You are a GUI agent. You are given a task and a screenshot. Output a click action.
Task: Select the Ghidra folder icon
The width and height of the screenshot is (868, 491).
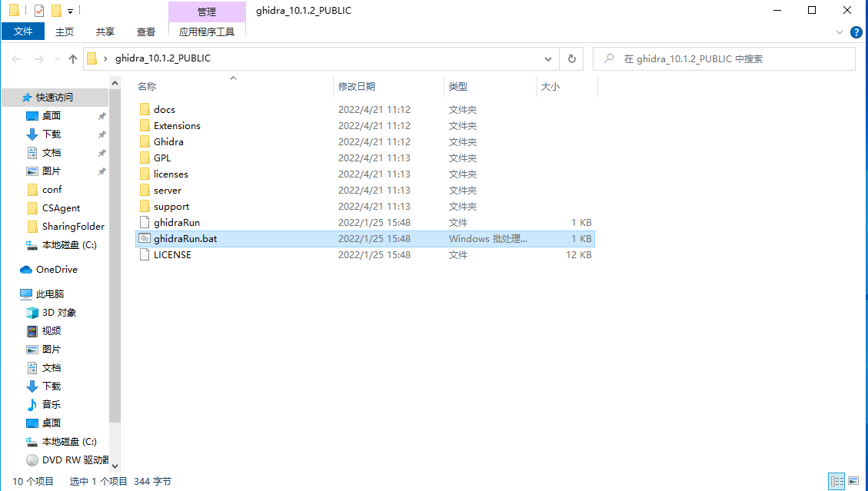pos(145,141)
